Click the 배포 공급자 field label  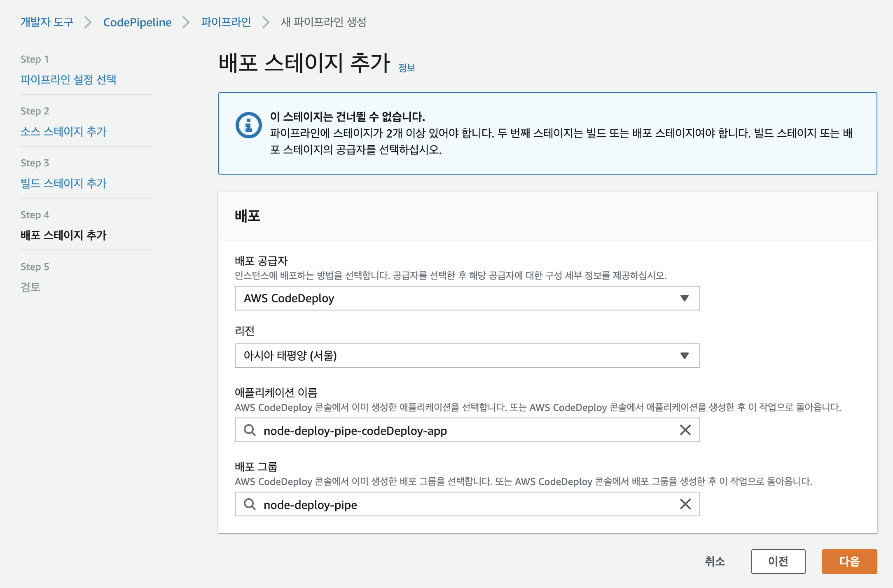[x=261, y=261]
